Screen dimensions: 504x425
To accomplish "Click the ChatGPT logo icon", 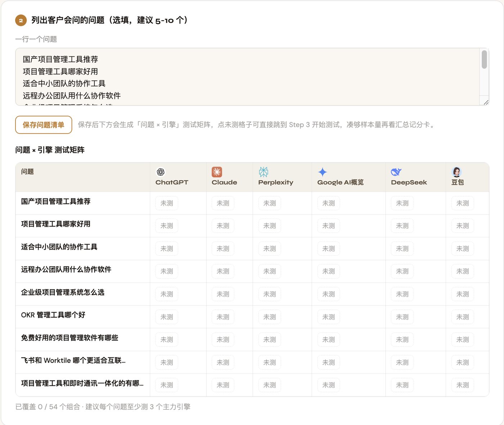I will [161, 172].
